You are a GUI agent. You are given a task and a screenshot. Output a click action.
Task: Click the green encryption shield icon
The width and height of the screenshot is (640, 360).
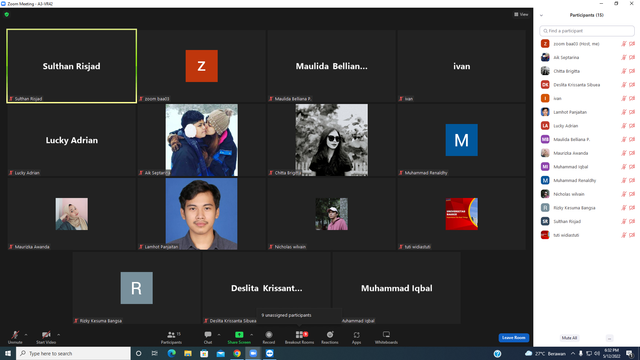click(7, 14)
